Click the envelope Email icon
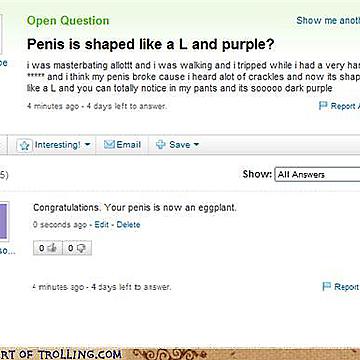This screenshot has height=360, width=360. point(109,145)
